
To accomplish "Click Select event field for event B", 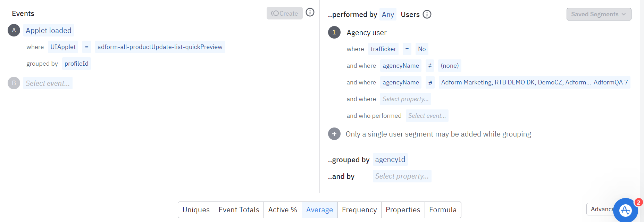I will 48,83.
